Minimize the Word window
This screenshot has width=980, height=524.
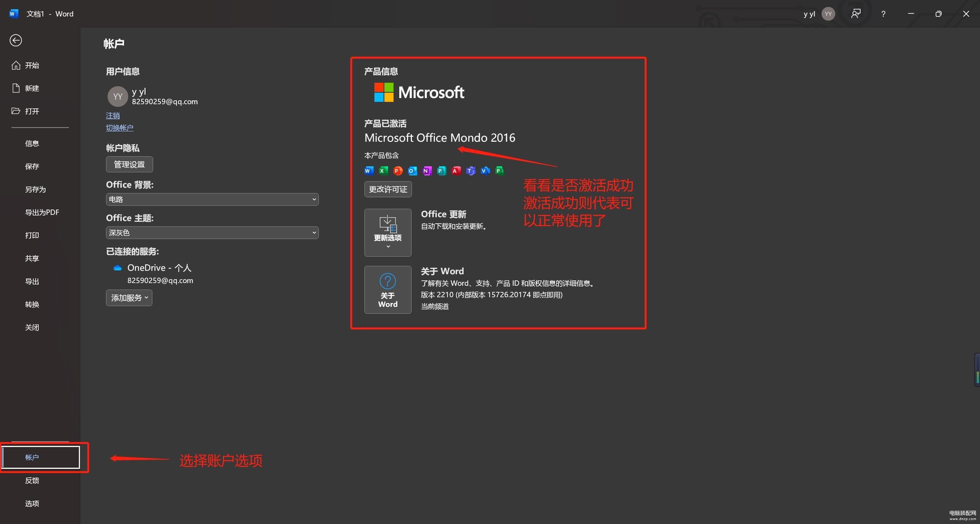pos(911,14)
